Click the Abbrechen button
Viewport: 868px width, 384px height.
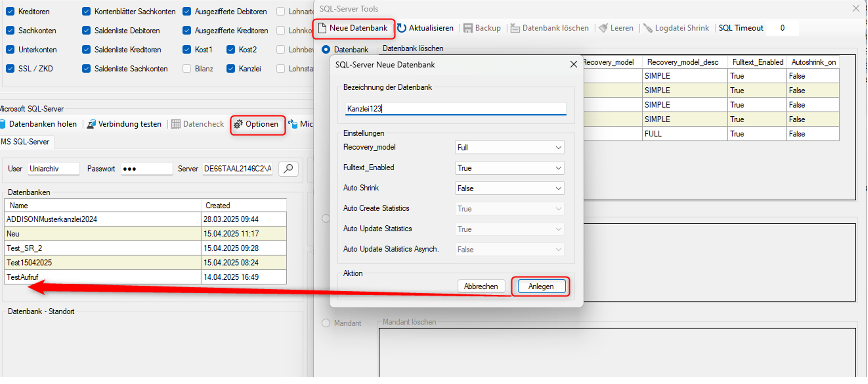tap(481, 287)
